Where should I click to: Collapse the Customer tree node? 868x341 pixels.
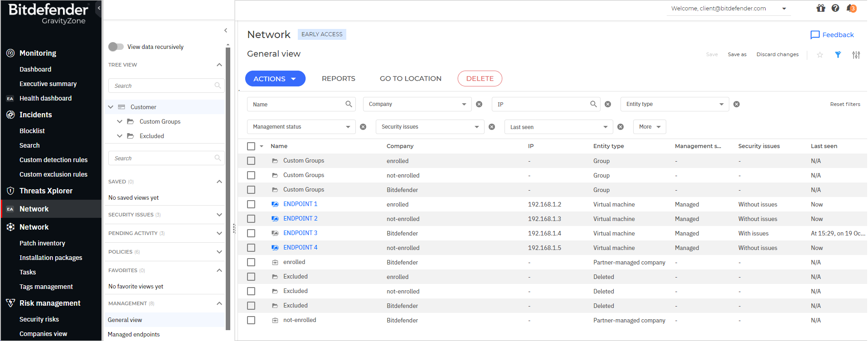pyautogui.click(x=111, y=107)
